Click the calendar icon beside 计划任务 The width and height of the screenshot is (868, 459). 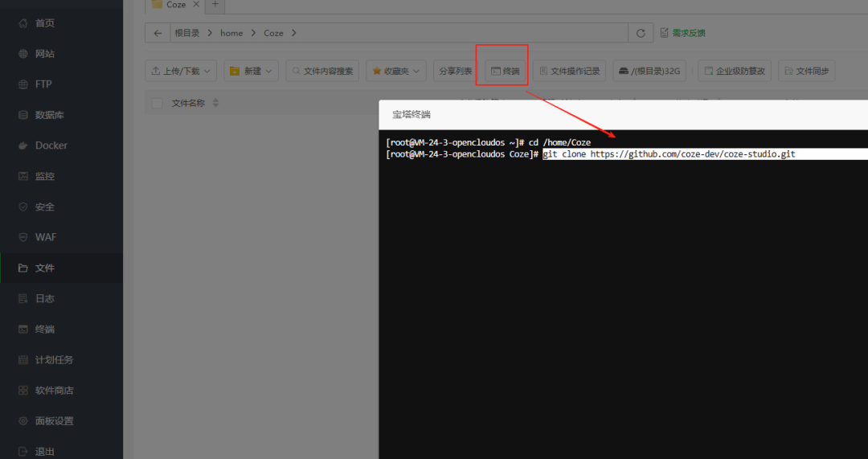[x=23, y=360]
